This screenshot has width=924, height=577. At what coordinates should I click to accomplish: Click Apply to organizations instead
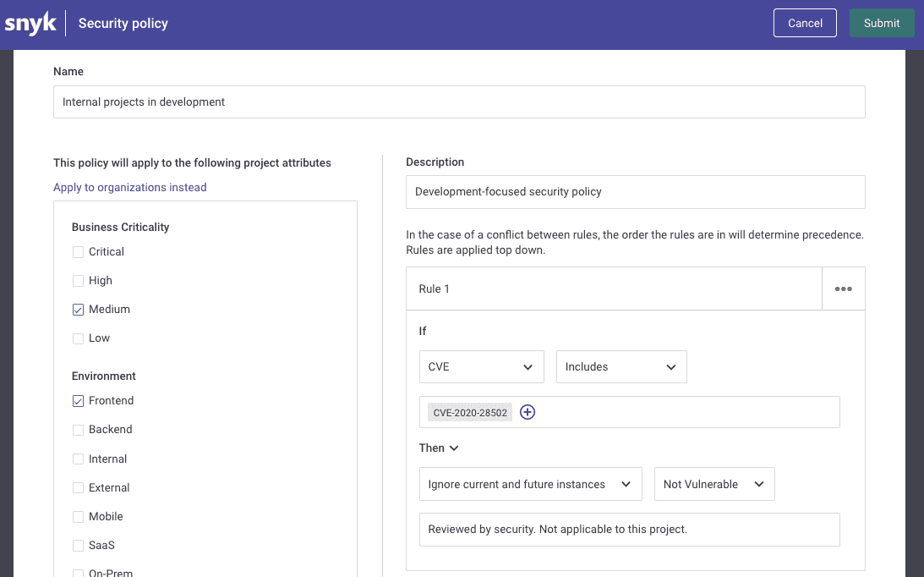tap(130, 187)
